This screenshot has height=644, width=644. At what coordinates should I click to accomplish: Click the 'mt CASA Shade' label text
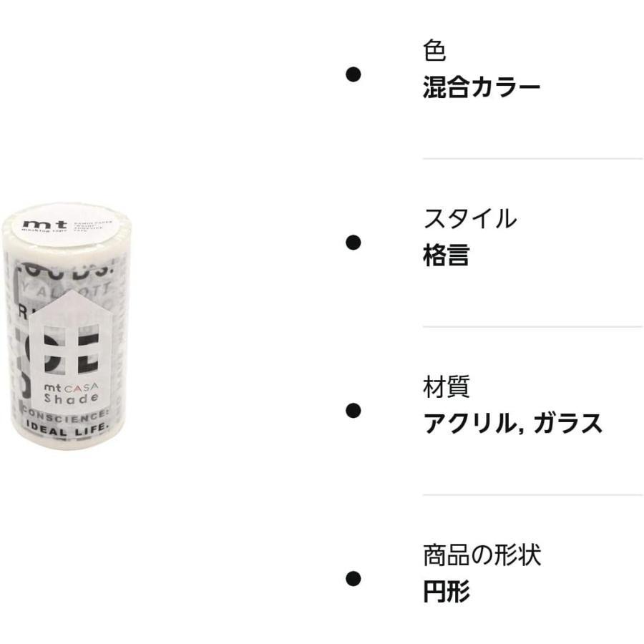click(71, 393)
